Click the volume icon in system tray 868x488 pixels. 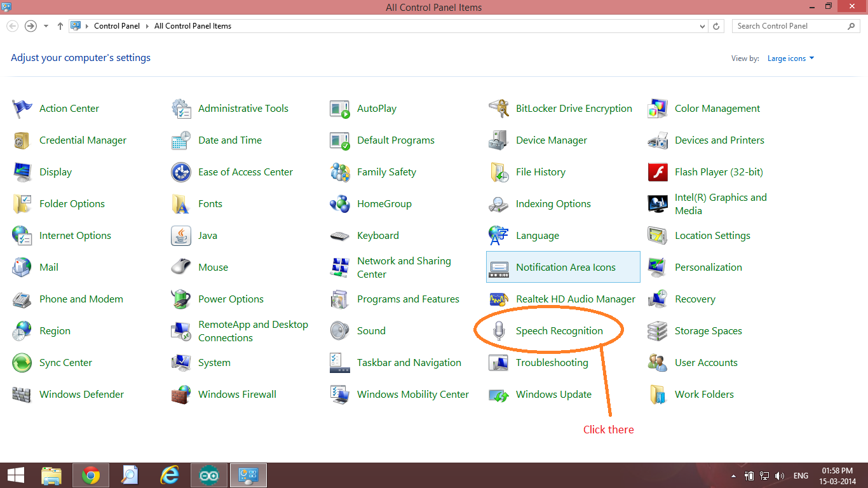[780, 475]
